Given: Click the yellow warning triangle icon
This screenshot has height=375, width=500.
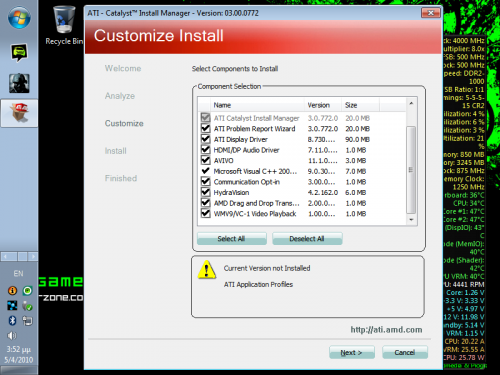Looking at the screenshot, I should (x=207, y=270).
